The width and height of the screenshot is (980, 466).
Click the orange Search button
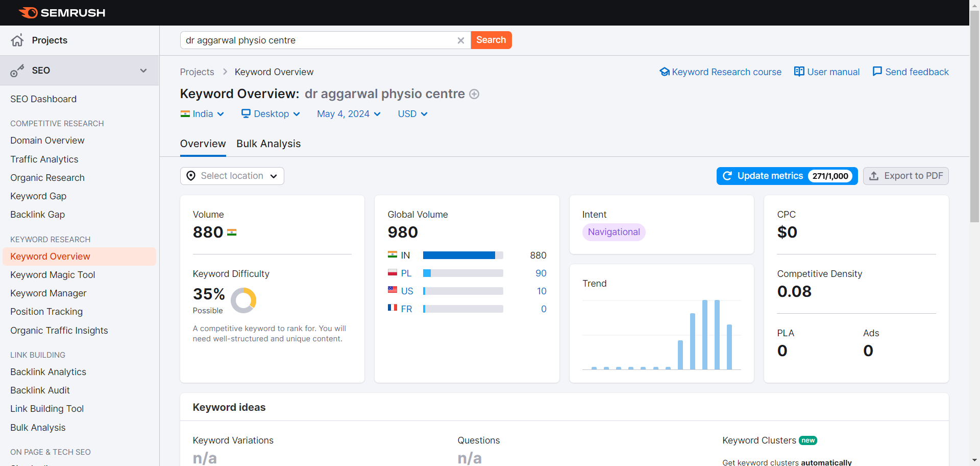pyautogui.click(x=491, y=40)
